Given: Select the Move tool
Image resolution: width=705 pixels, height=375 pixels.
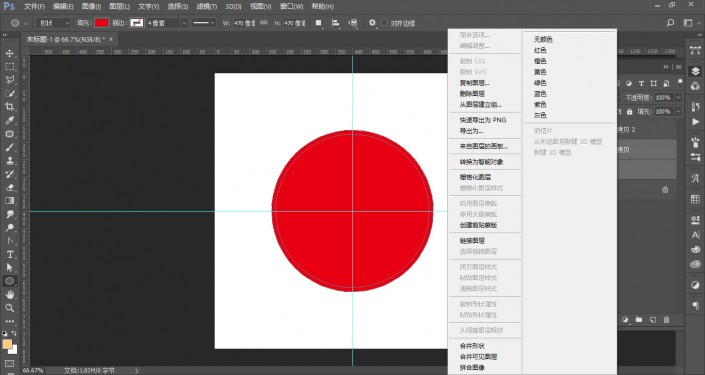Looking at the screenshot, I should click(x=9, y=54).
